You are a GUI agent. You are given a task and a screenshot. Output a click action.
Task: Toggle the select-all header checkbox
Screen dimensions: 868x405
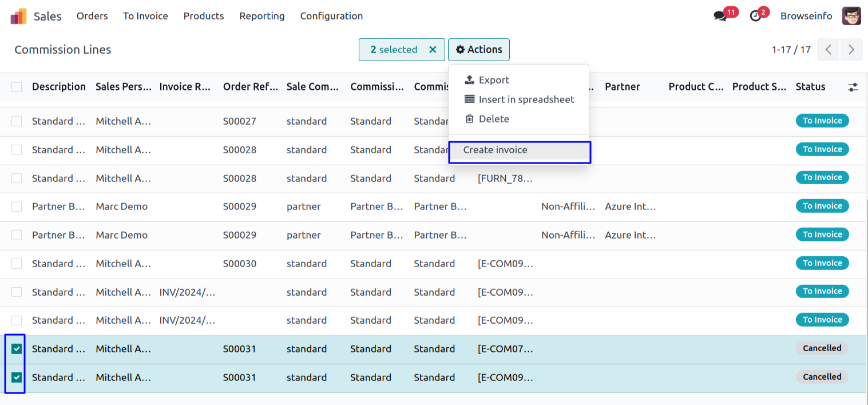17,87
